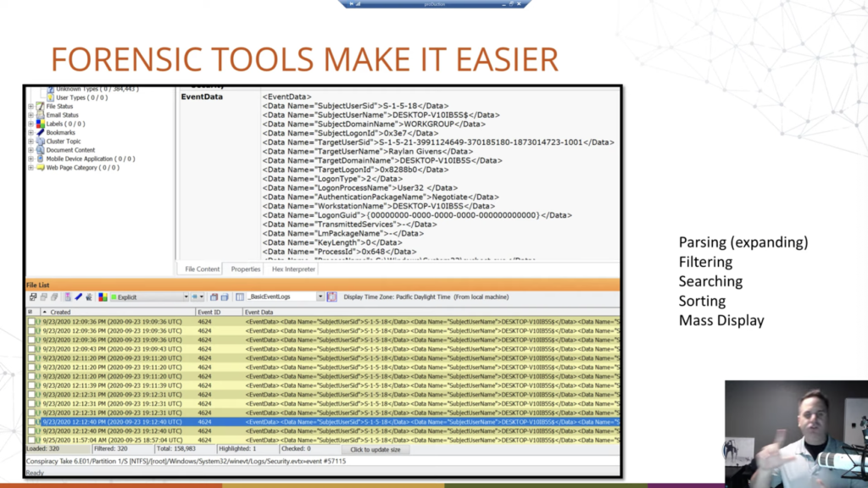Expand the Document Content tree node
Image resolution: width=868 pixels, height=488 pixels.
[x=31, y=150]
